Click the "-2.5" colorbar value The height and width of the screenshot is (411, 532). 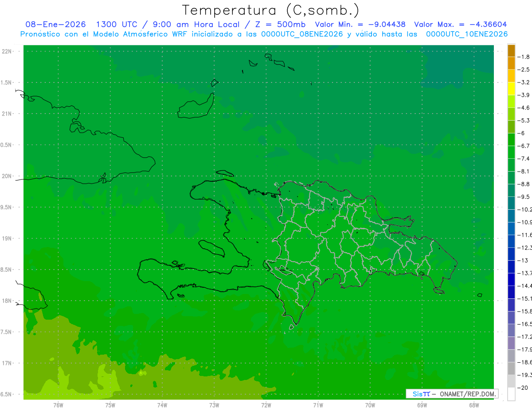tap(524, 70)
